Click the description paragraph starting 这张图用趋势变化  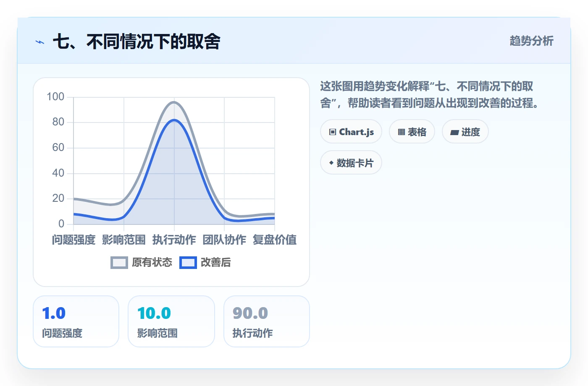point(429,94)
